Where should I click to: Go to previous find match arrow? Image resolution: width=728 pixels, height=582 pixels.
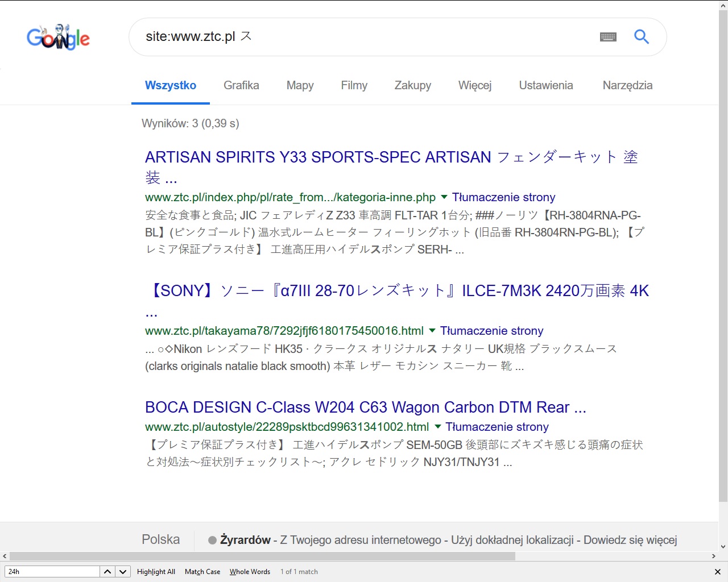coord(107,572)
